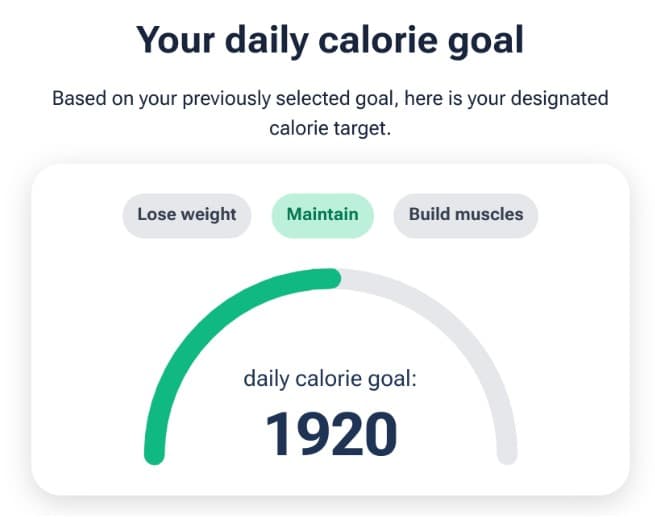Click the gauge's bottom-left starting end
The height and width of the screenshot is (517, 655).
click(x=154, y=453)
